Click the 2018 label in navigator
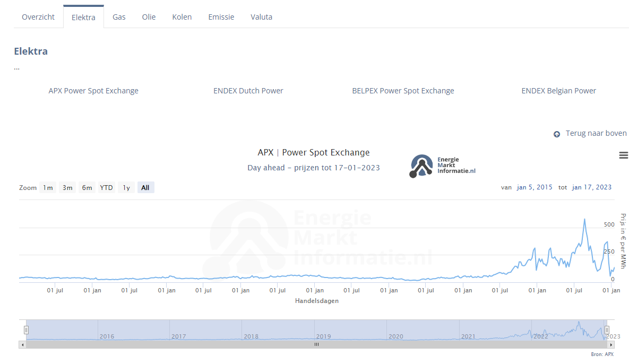 (x=251, y=336)
